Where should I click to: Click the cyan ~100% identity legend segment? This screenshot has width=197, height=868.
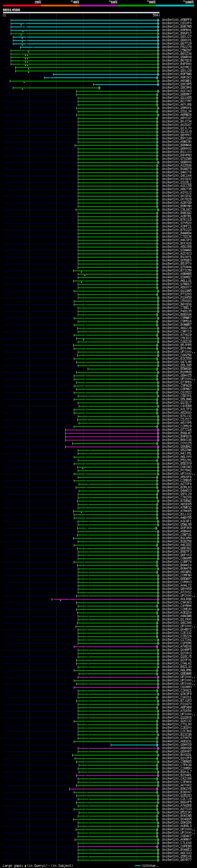pyautogui.click(x=175, y=6)
